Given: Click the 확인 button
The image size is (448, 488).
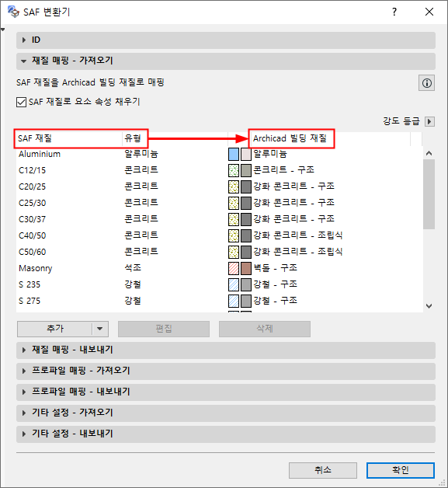Looking at the screenshot, I should point(401,470).
